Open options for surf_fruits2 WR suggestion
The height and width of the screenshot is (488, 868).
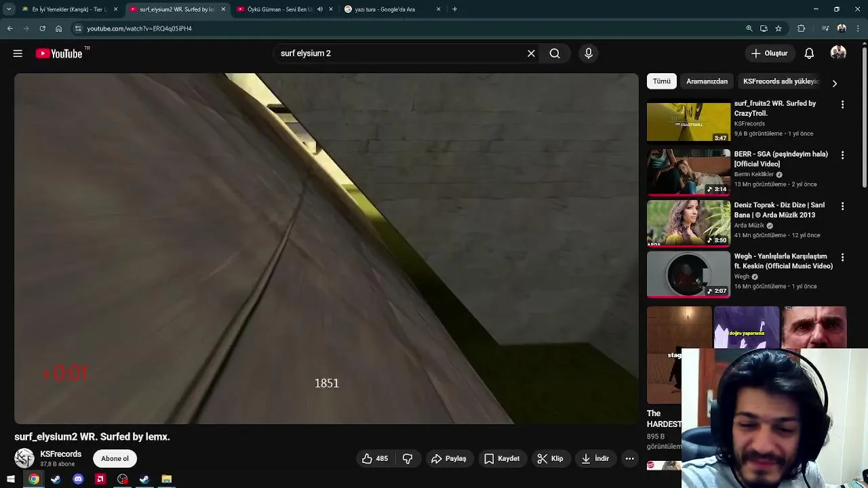pyautogui.click(x=842, y=104)
